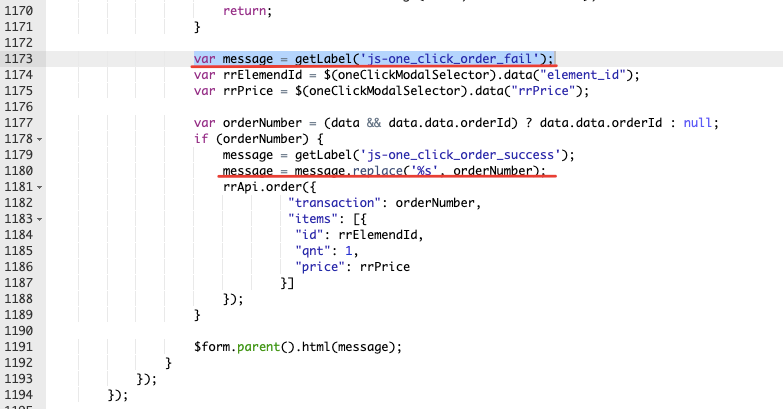Click line number 1170 in the gutter
The width and height of the screenshot is (783, 409).
click(x=18, y=10)
